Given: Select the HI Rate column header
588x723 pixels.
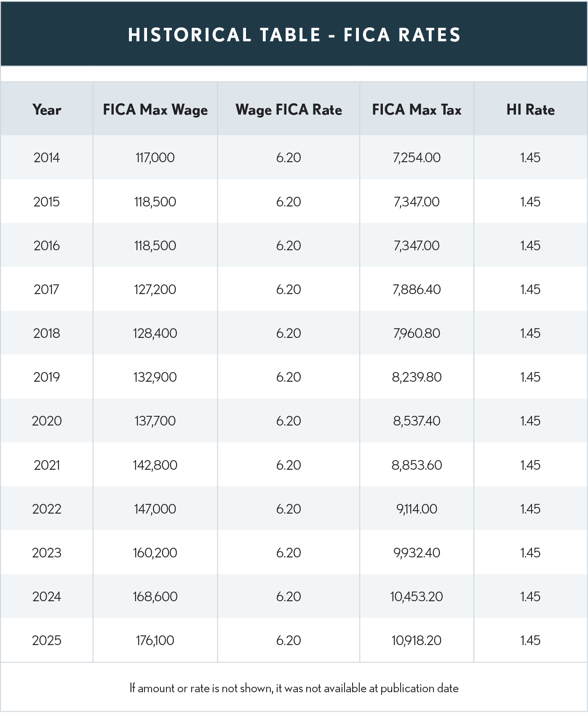Looking at the screenshot, I should pyautogui.click(x=530, y=110).
